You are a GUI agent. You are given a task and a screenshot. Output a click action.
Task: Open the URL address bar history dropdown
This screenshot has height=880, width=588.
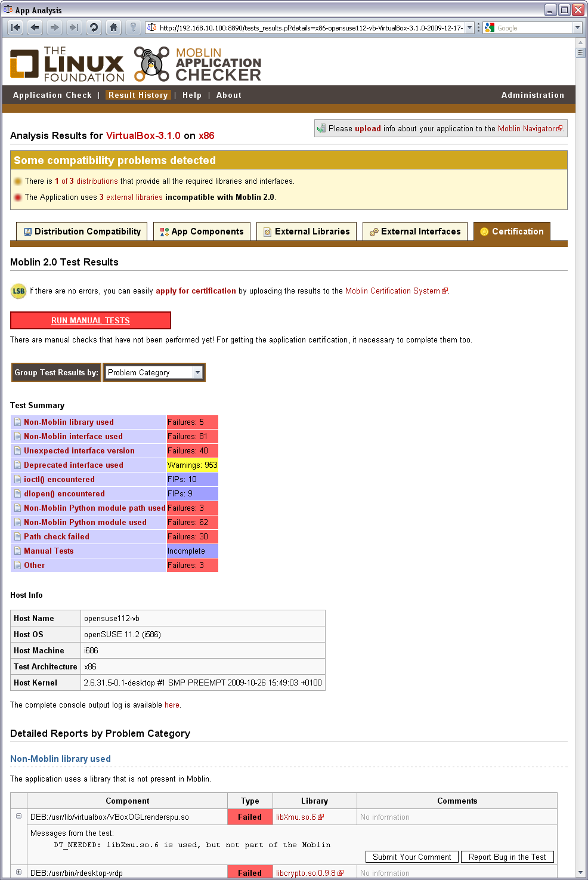pos(469,27)
